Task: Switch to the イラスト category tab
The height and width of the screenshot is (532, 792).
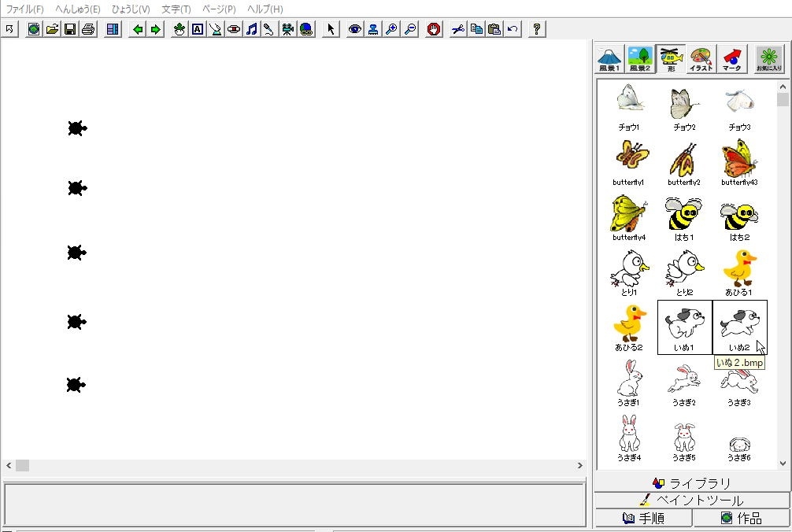Action: [701, 59]
